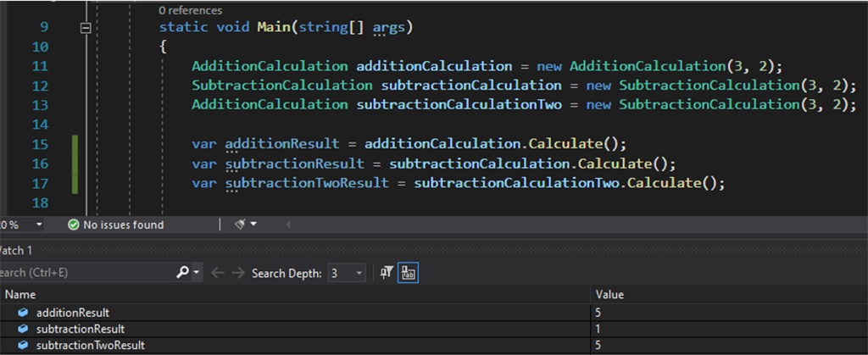The image size is (868, 355).
Task: Open the Search Depth dropdown
Action: (359, 273)
